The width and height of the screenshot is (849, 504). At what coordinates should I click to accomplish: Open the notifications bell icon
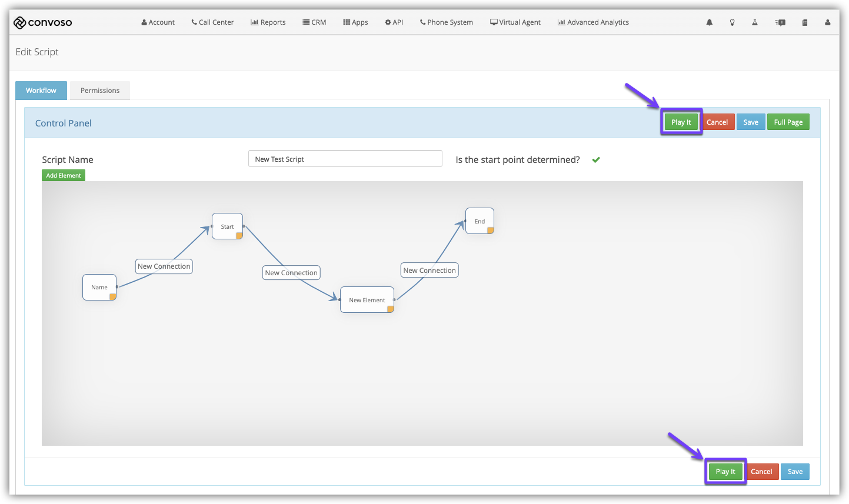tap(710, 22)
